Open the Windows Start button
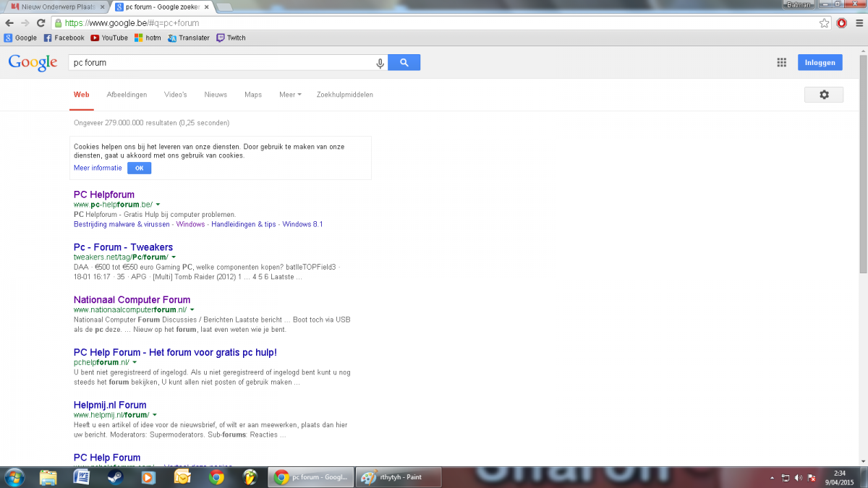This screenshot has height=488, width=868. coord(14,477)
